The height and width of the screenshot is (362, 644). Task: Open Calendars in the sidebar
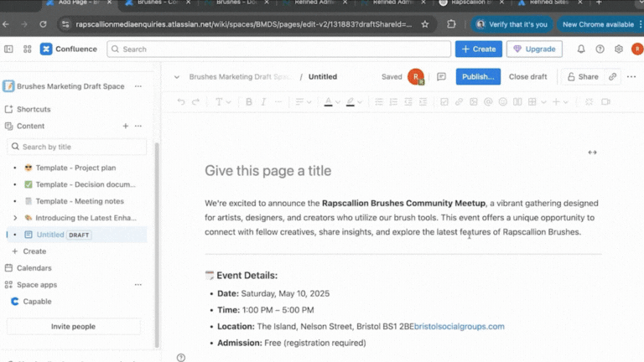(34, 268)
